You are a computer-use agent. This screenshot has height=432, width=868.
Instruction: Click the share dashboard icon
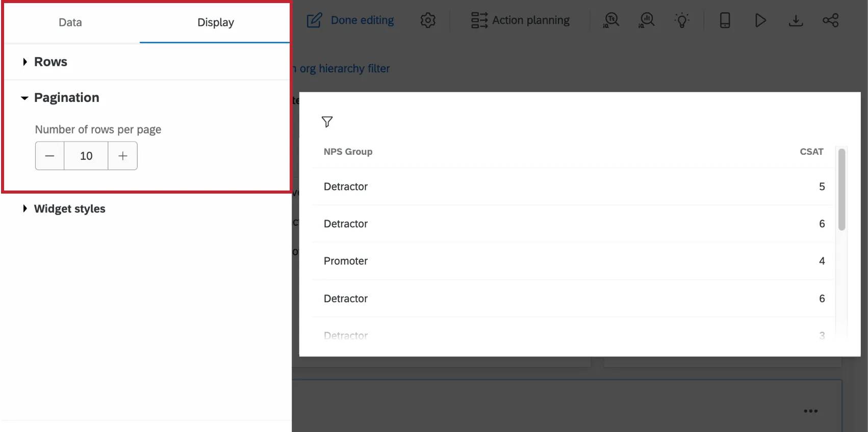click(830, 20)
